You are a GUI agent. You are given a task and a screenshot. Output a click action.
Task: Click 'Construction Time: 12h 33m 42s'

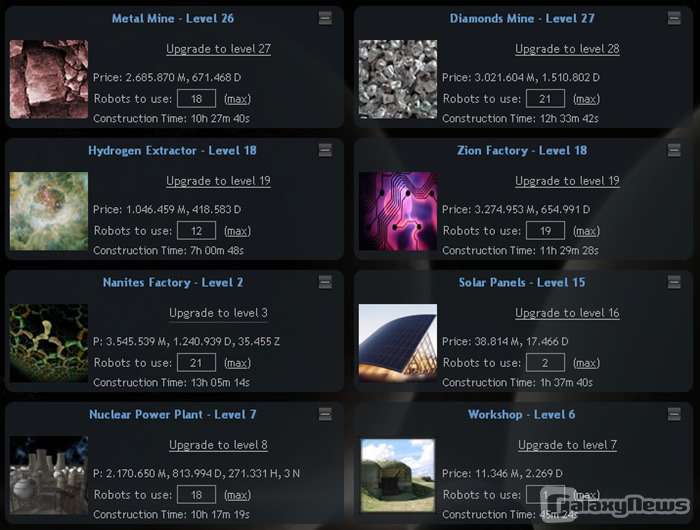point(521,119)
